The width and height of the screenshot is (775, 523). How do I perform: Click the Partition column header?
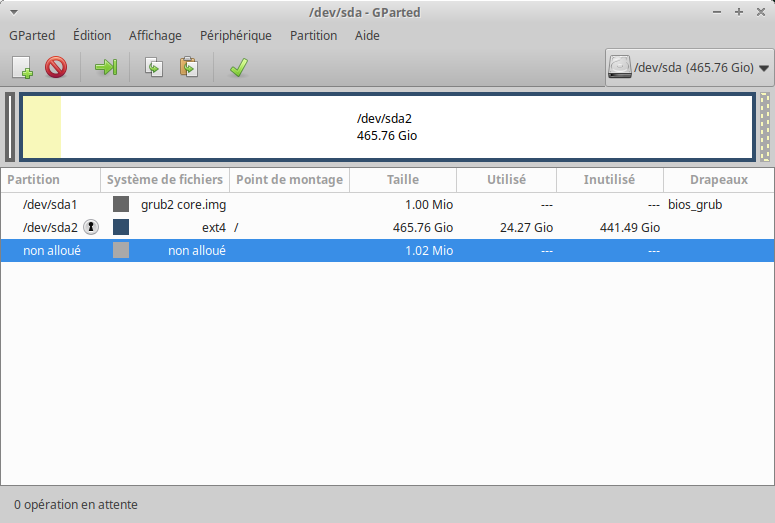click(x=51, y=179)
